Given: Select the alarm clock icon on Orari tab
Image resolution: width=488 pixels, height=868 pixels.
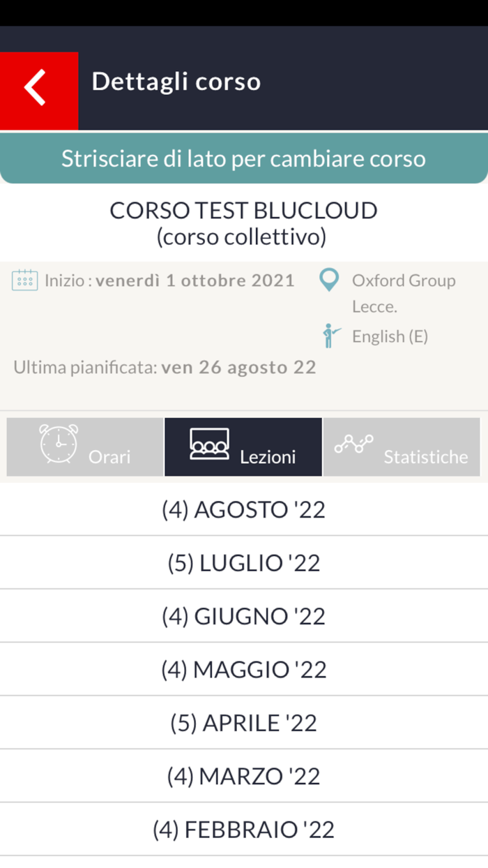Looking at the screenshot, I should click(x=59, y=442).
